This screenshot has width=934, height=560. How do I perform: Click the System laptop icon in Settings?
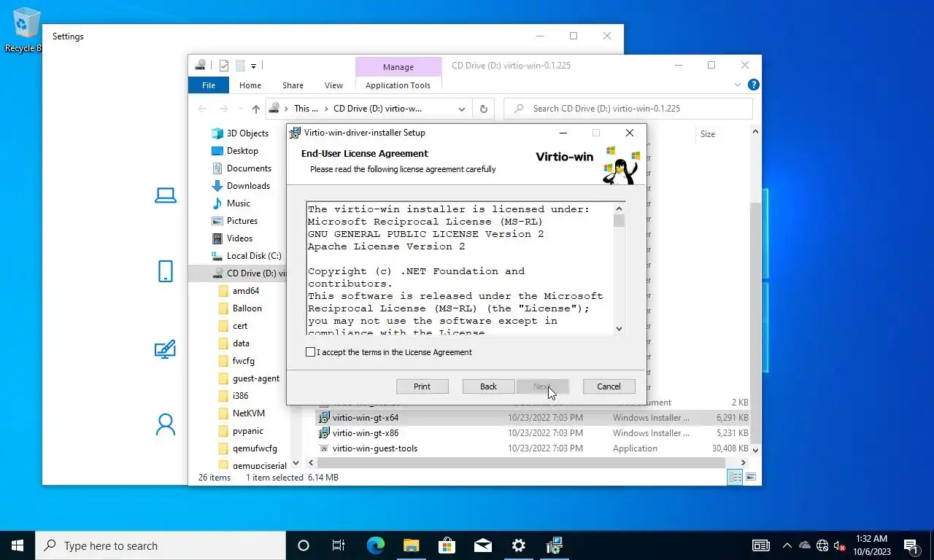pos(166,195)
